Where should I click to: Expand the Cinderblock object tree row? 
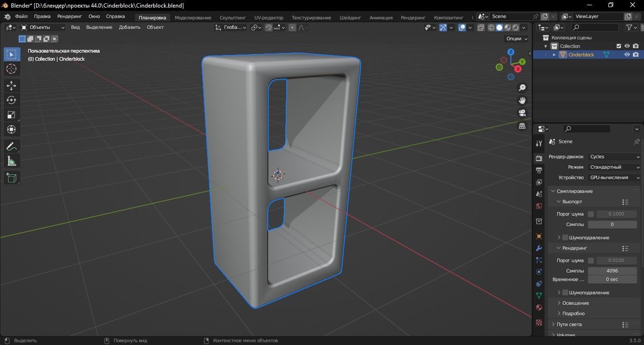554,54
